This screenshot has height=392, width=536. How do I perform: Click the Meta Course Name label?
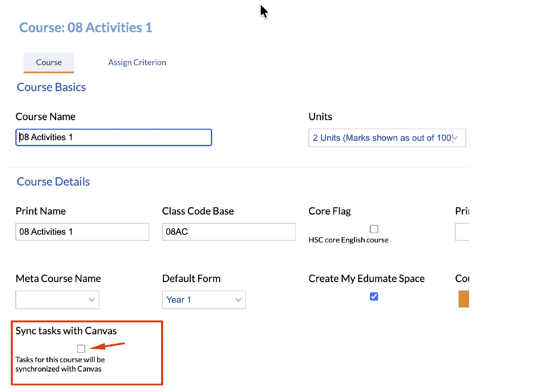click(58, 279)
